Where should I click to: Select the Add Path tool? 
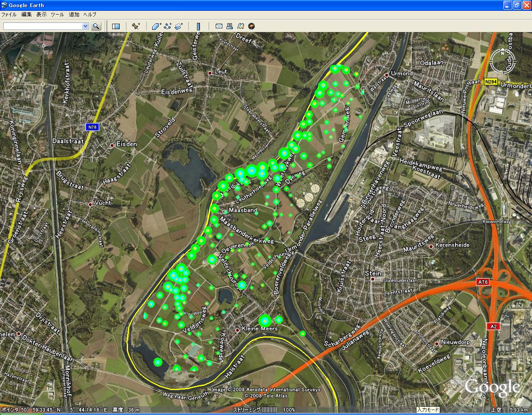(167, 26)
